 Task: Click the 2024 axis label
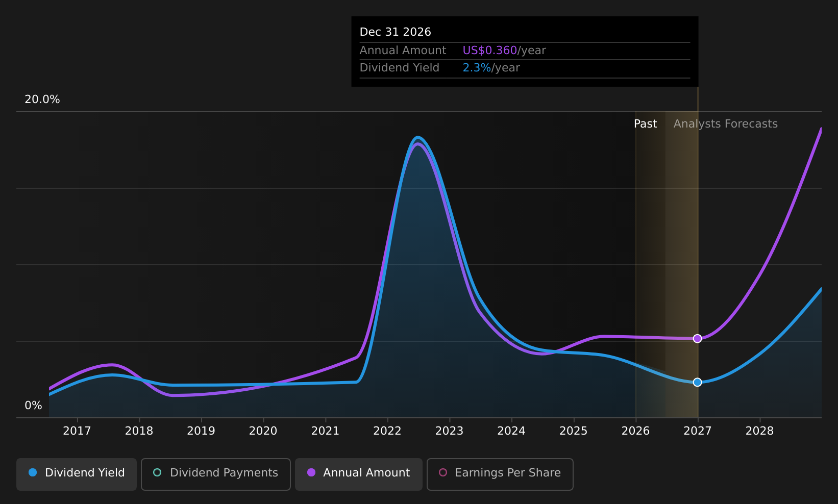pyautogui.click(x=511, y=431)
